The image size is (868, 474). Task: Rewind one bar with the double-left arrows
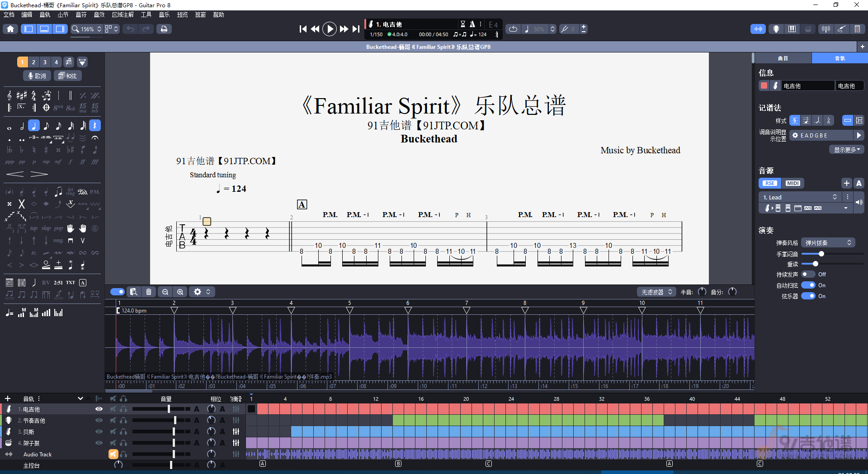[x=315, y=29]
